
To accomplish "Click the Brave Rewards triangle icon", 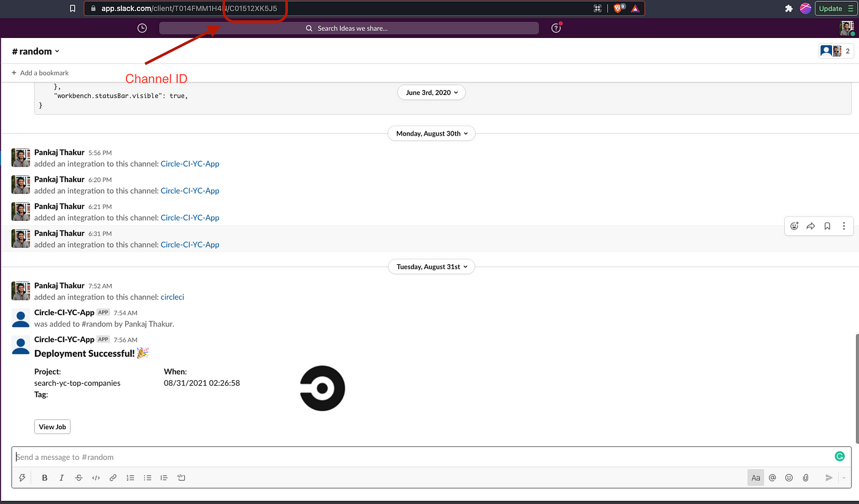I will 635,9.
